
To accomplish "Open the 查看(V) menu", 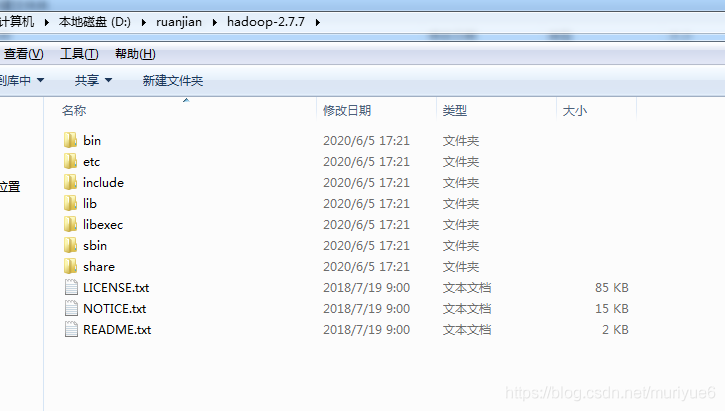I will coord(23,54).
